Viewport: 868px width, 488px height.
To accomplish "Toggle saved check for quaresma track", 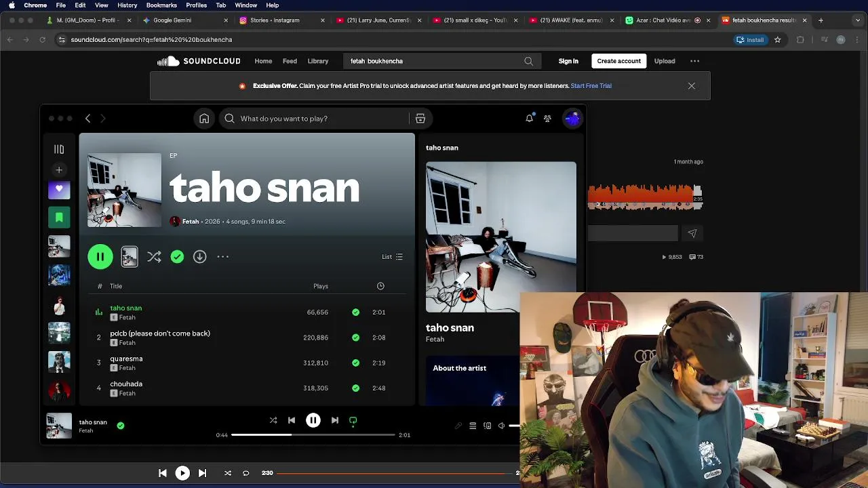I will (355, 363).
